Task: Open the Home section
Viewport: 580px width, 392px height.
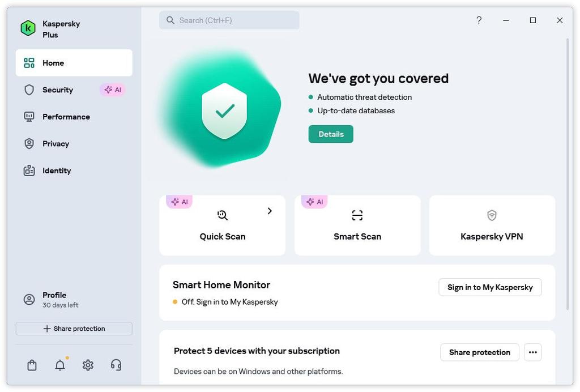Action: pyautogui.click(x=74, y=63)
